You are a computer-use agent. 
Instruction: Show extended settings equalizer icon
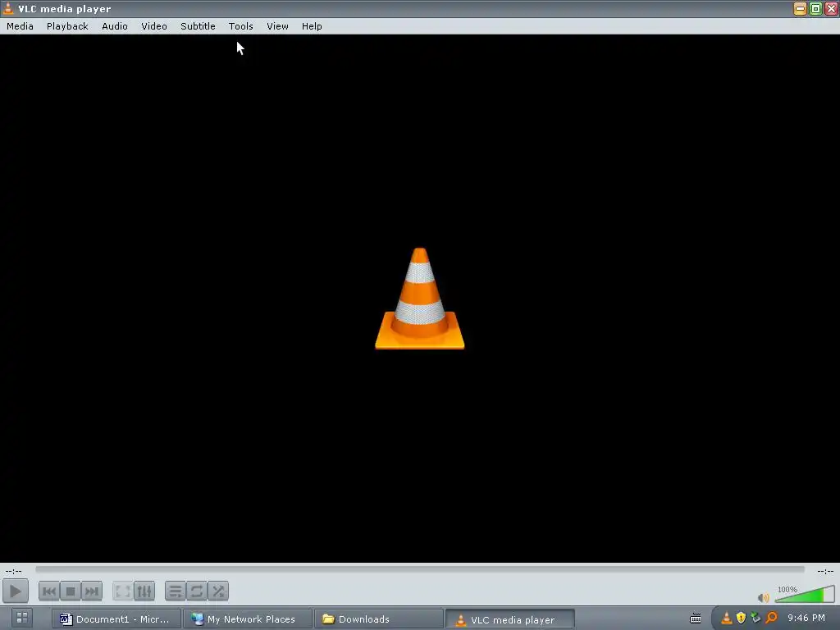click(144, 591)
